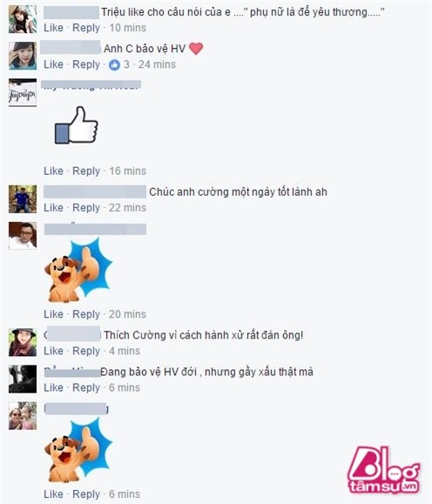Open avatar beside 'Chúc anh cường' comment
Image resolution: width=432 pixels, height=504 pixels.
[x=23, y=199]
